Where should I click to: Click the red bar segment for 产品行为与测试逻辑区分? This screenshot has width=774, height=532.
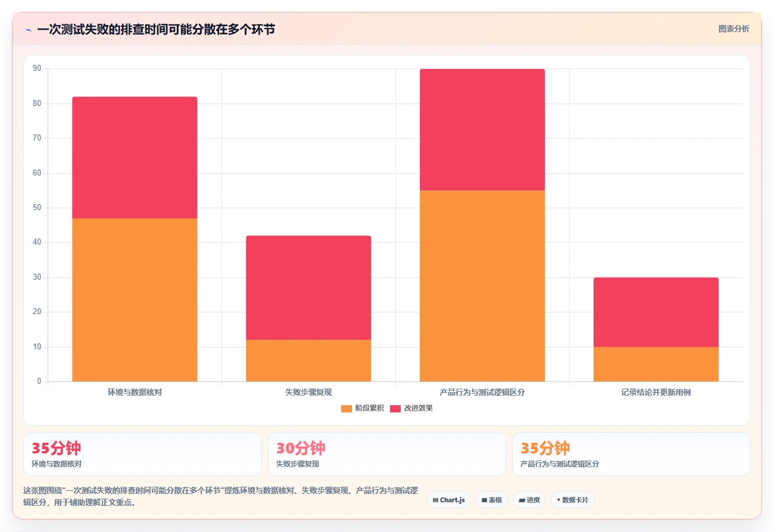click(482, 130)
